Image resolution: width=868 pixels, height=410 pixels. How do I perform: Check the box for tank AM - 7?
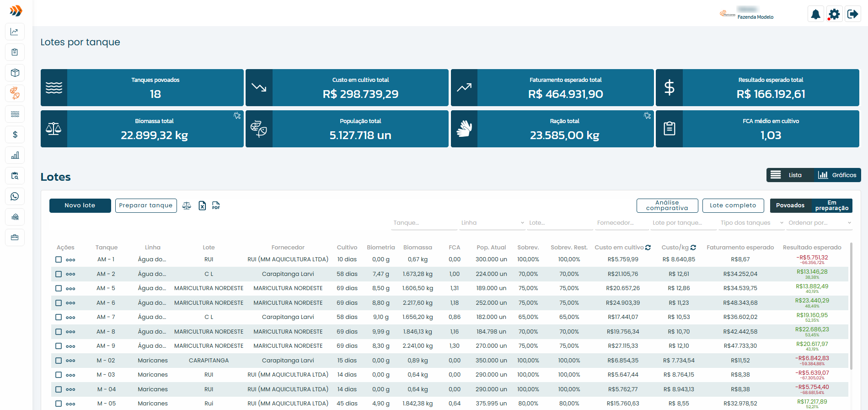(x=59, y=317)
